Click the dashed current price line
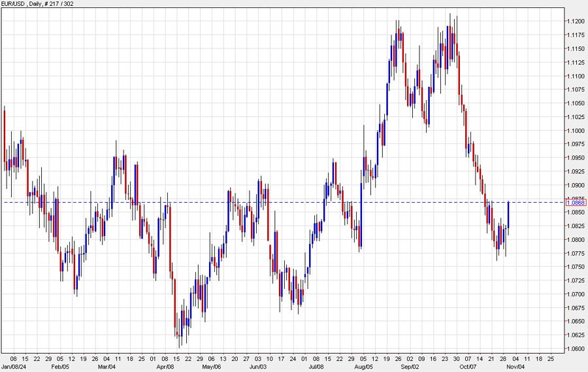 click(x=283, y=202)
